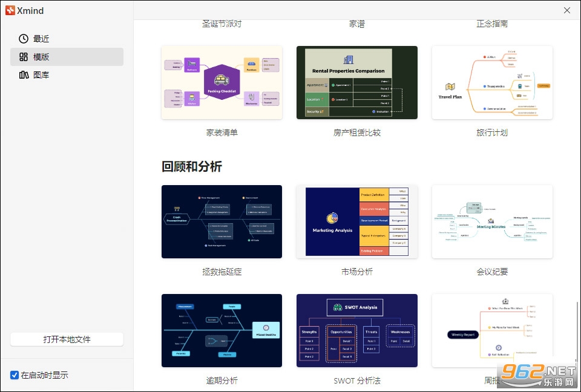Click the 家谱 label
Viewport: 581px width, 392px height.
(x=357, y=24)
